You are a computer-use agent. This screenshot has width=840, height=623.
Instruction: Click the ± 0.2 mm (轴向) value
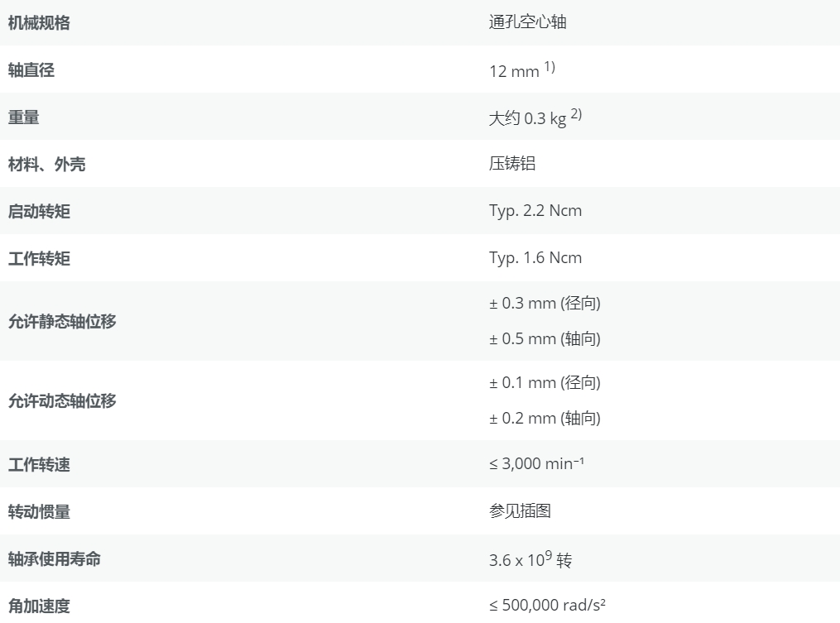(x=545, y=419)
